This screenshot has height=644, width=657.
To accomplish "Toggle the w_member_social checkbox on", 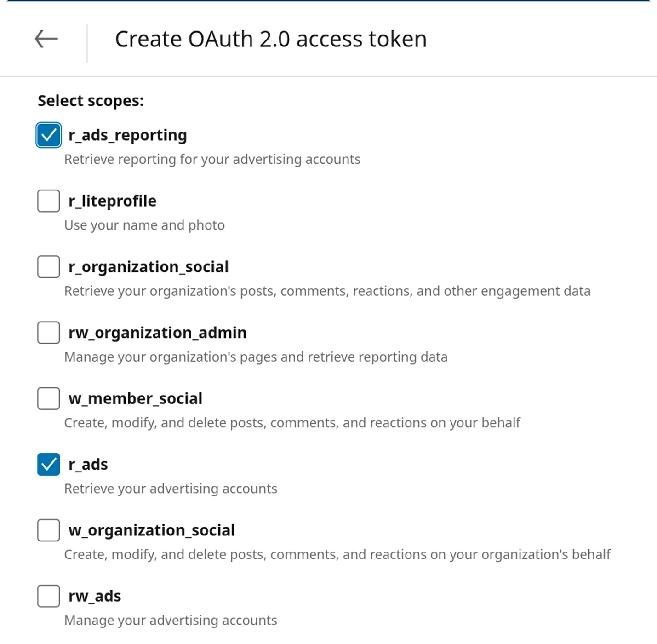I will tap(49, 398).
